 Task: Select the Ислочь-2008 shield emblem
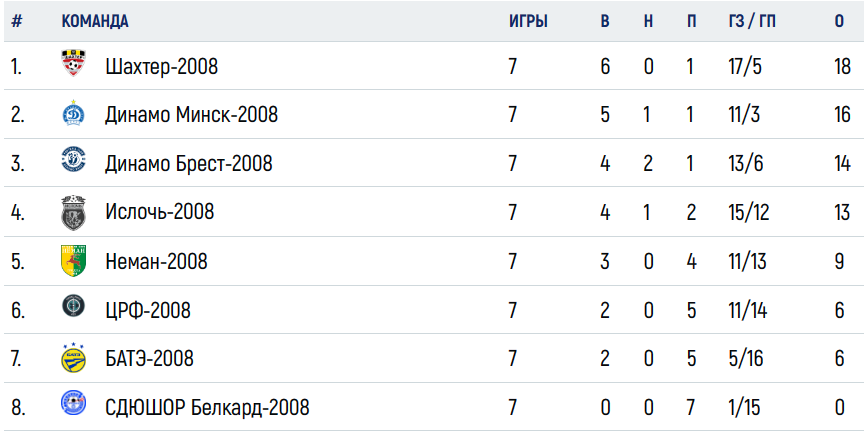pyautogui.click(x=73, y=213)
